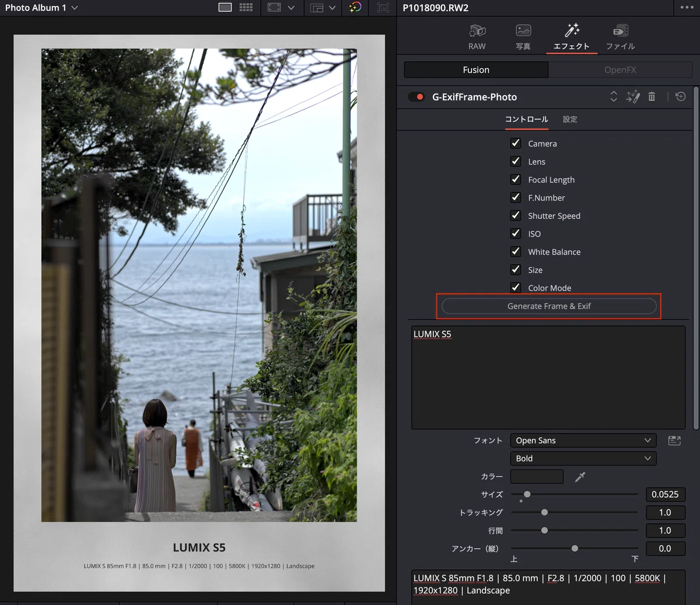The height and width of the screenshot is (605, 700).
Task: Delete G-ExifFrame-Photo with trash icon
Action: coord(652,97)
